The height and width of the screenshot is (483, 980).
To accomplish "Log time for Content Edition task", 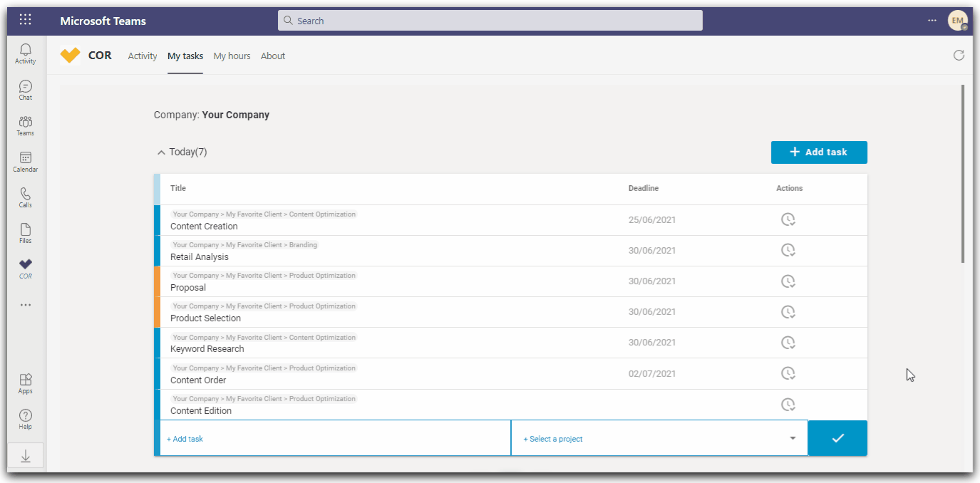I will 788,404.
